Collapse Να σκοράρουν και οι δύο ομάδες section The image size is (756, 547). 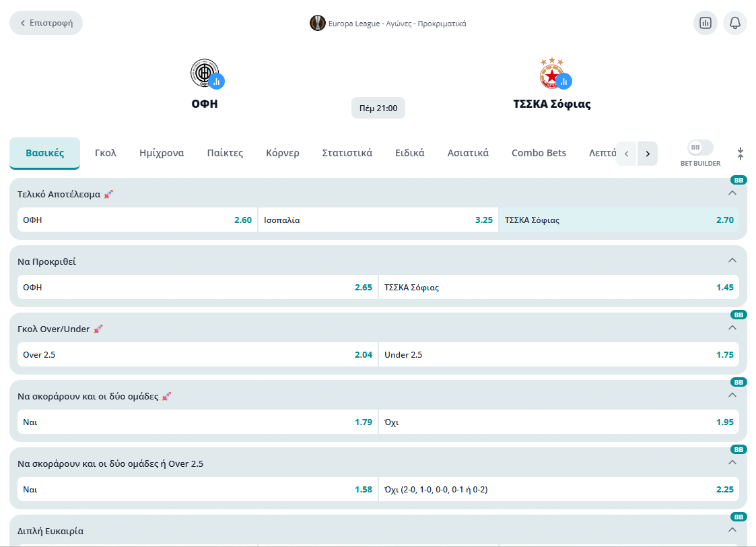tap(732, 395)
